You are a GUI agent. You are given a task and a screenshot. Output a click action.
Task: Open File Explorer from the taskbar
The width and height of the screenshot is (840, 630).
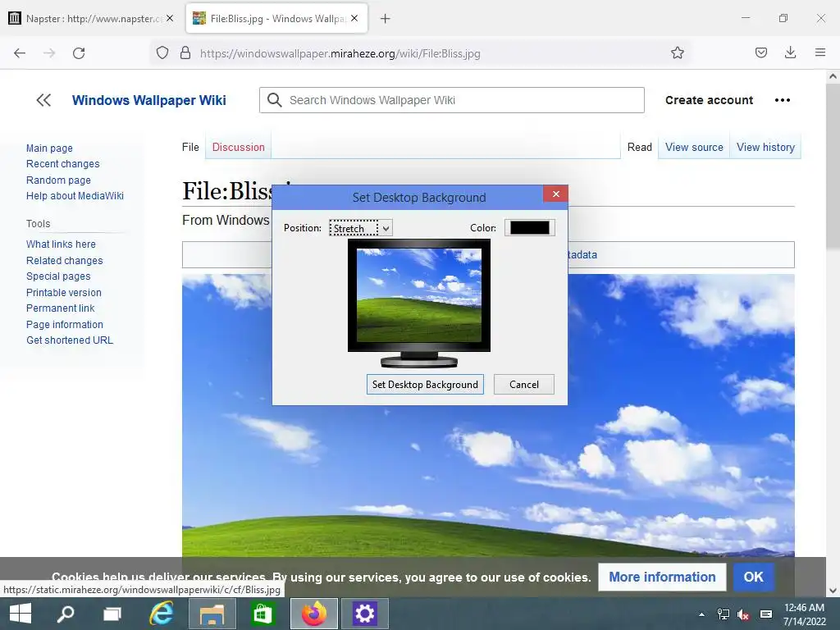212,614
